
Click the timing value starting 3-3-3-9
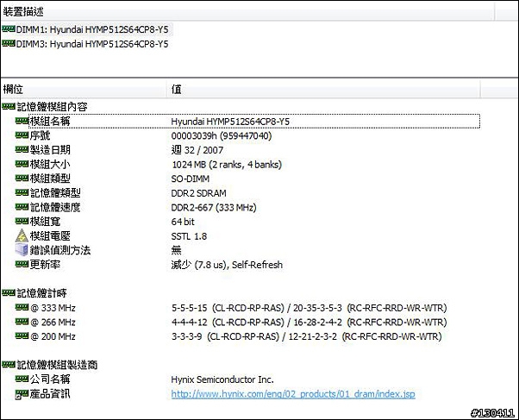(307, 336)
